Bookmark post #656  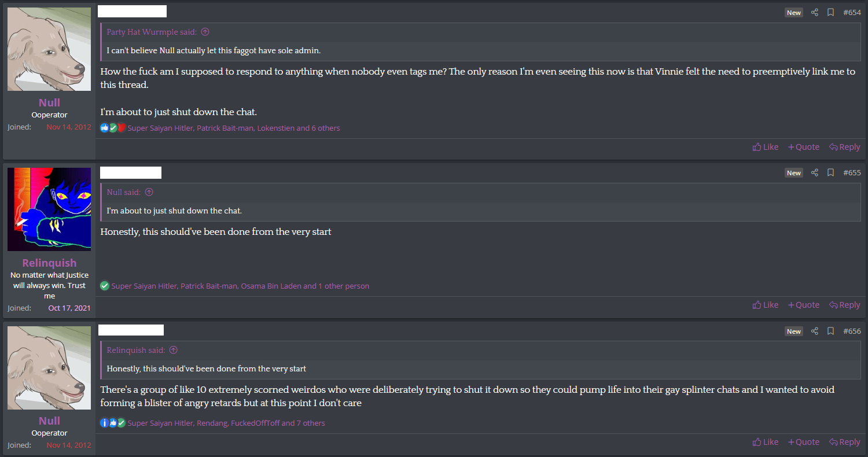830,331
